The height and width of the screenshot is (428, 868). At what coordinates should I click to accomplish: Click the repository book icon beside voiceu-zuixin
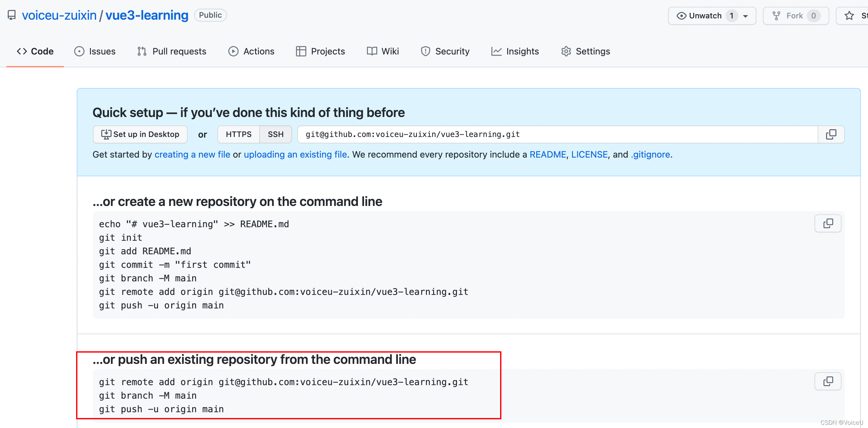pyautogui.click(x=12, y=15)
